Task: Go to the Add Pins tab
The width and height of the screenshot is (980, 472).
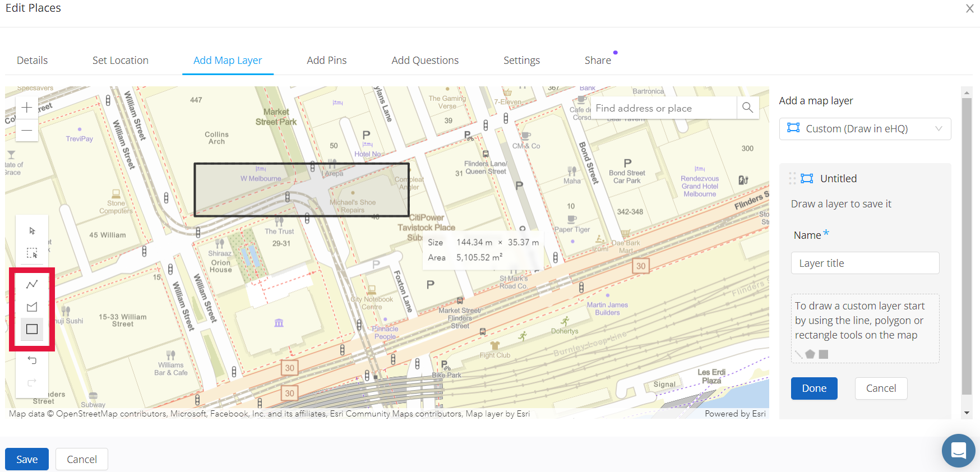Action: coord(327,61)
